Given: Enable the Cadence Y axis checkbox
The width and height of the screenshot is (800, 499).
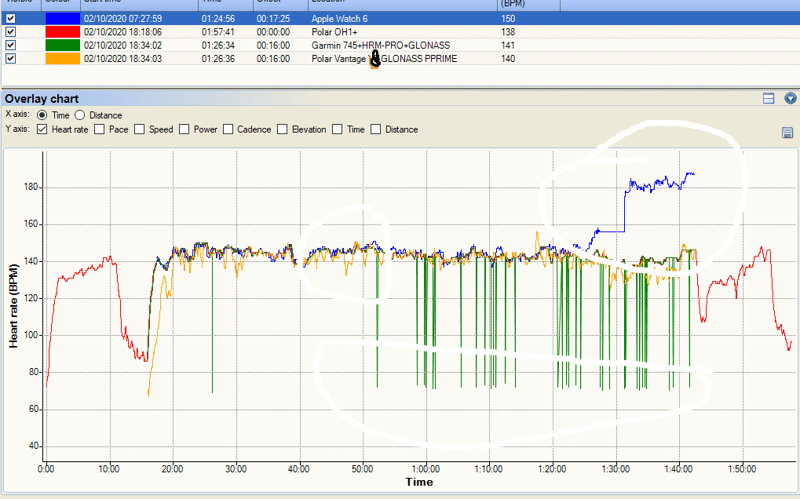Looking at the screenshot, I should click(x=228, y=129).
